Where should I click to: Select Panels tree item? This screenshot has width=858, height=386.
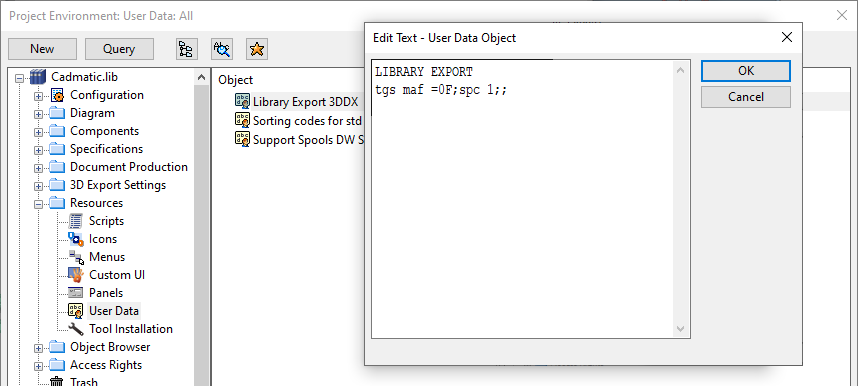(x=106, y=293)
